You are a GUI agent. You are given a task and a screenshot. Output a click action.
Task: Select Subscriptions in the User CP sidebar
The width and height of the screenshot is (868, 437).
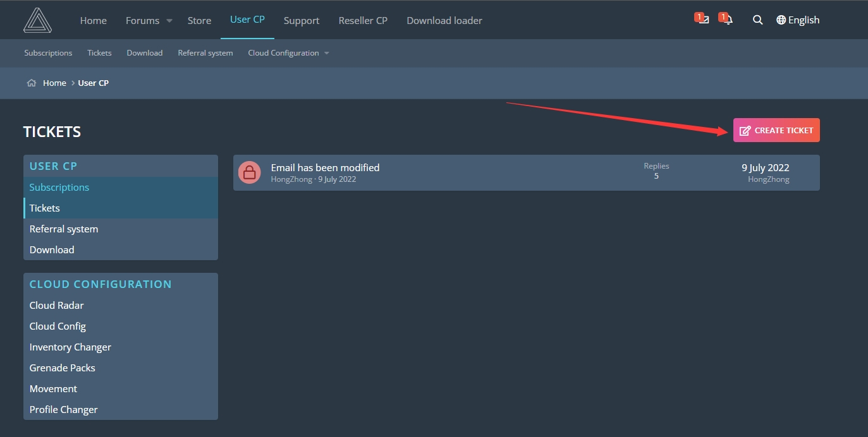coord(59,188)
